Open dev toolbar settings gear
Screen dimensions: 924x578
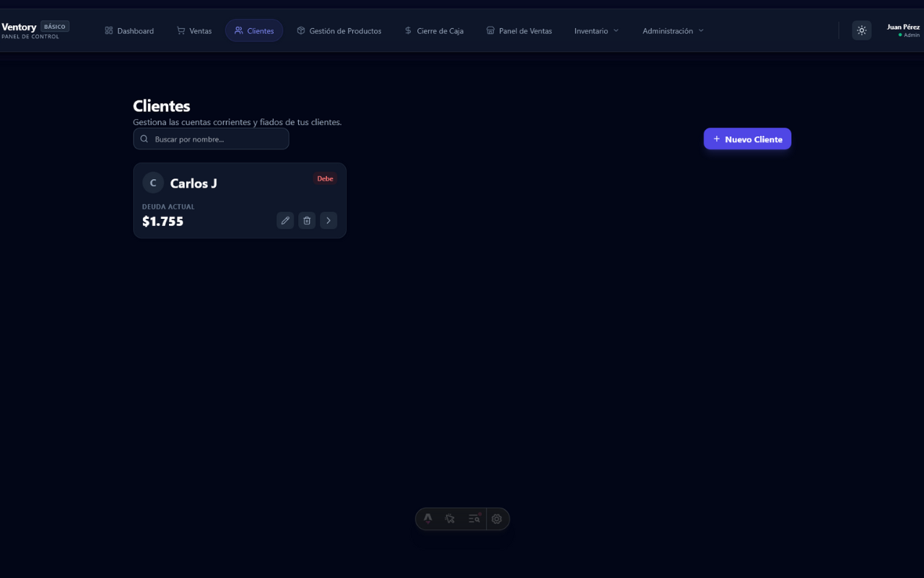click(x=497, y=519)
